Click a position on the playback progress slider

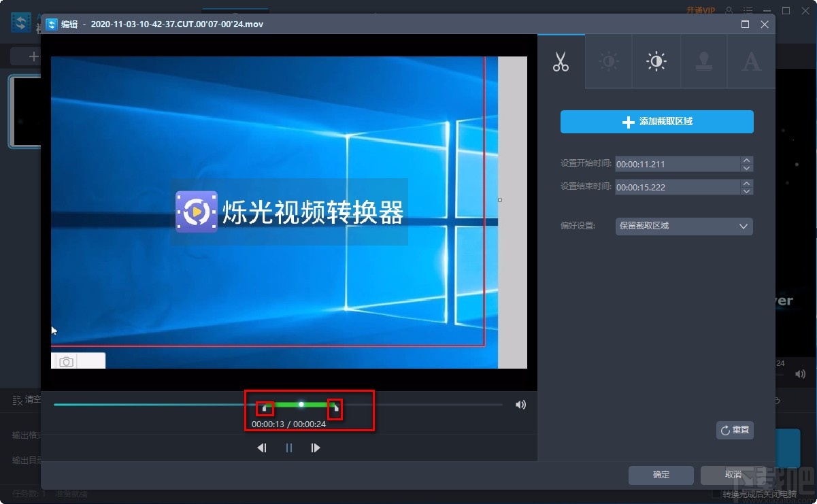coord(170,404)
